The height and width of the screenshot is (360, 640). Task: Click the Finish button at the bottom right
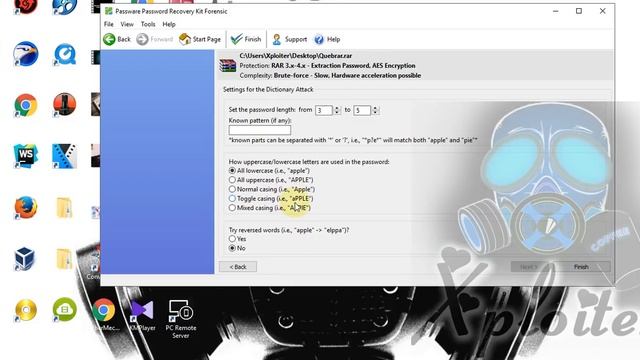581,267
